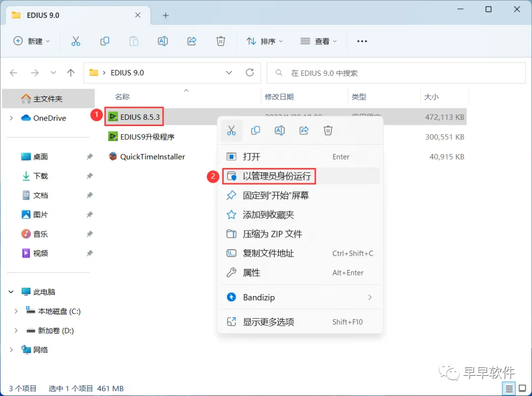Choose 以管理员身份运行
This screenshot has width=532, height=396.
[300, 176]
